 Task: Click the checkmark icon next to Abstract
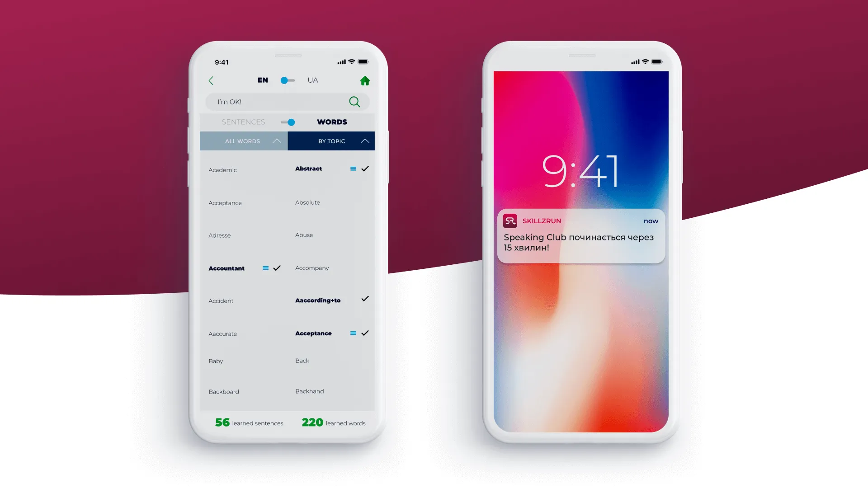[x=365, y=169]
